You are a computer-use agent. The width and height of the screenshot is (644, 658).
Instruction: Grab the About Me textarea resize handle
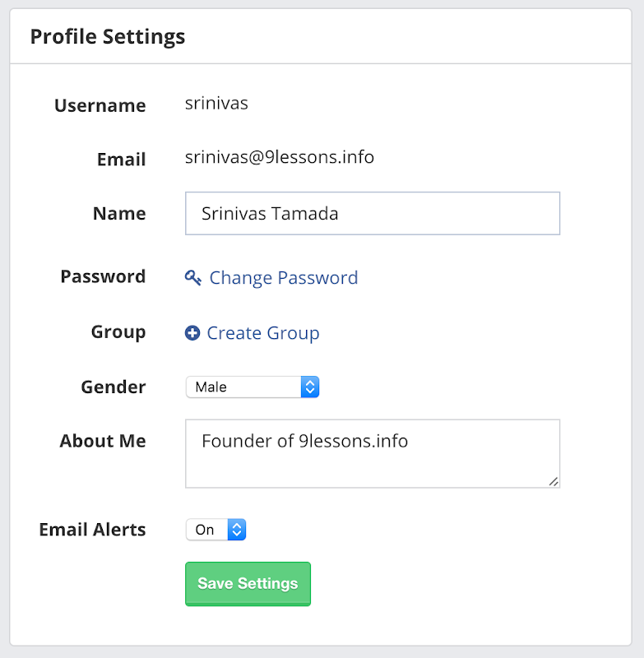[x=554, y=482]
